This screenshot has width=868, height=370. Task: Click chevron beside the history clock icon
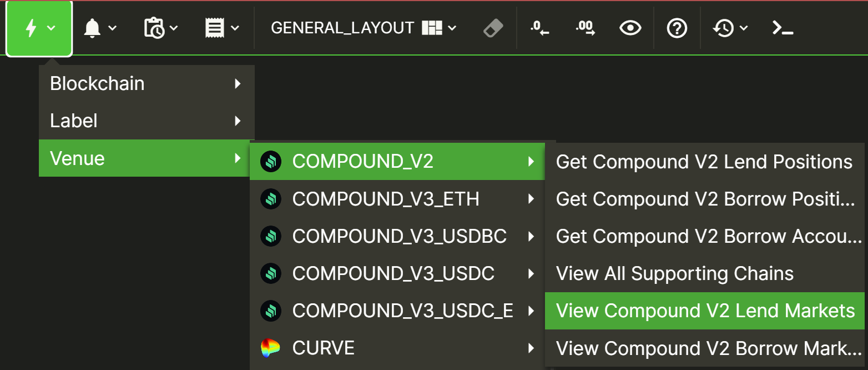[x=744, y=28]
